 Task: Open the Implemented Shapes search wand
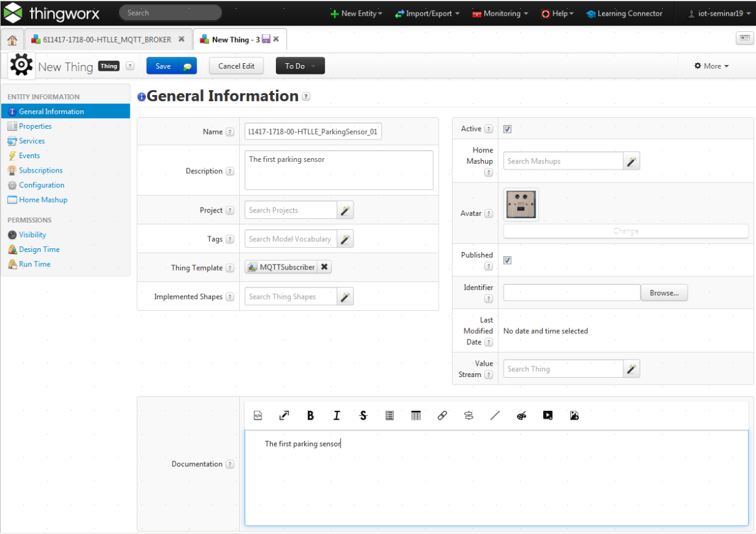[345, 296]
